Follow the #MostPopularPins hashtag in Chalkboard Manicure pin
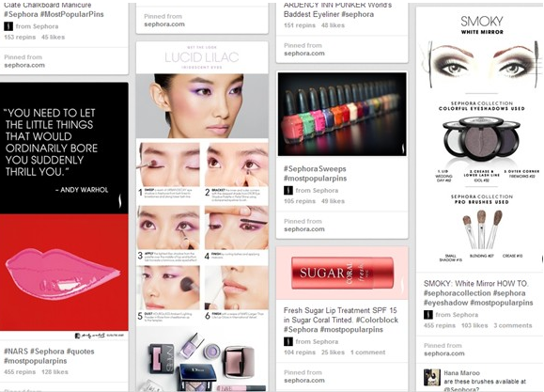Image resolution: width=544 pixels, height=392 pixels. click(x=71, y=14)
